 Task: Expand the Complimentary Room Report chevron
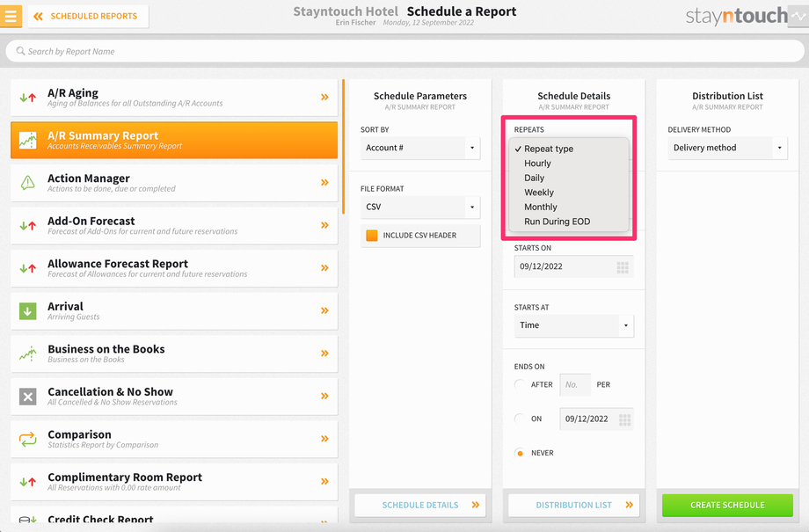pyautogui.click(x=324, y=481)
